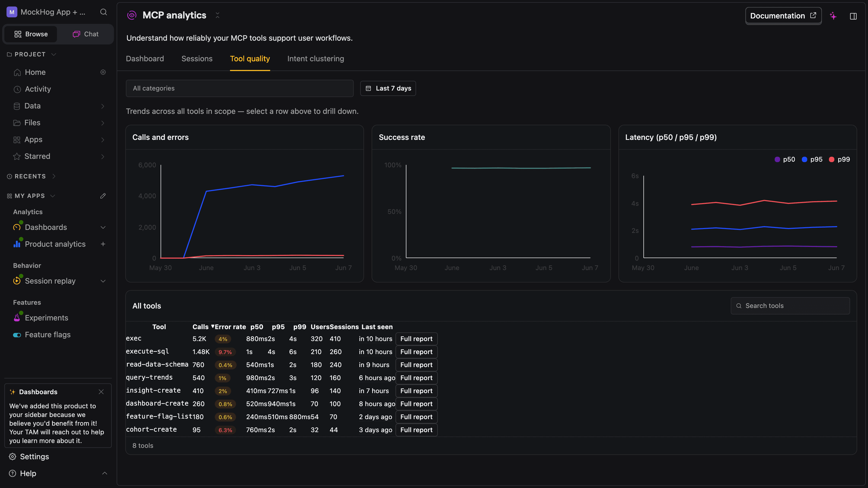Open Full report for query-trends

[416, 378]
